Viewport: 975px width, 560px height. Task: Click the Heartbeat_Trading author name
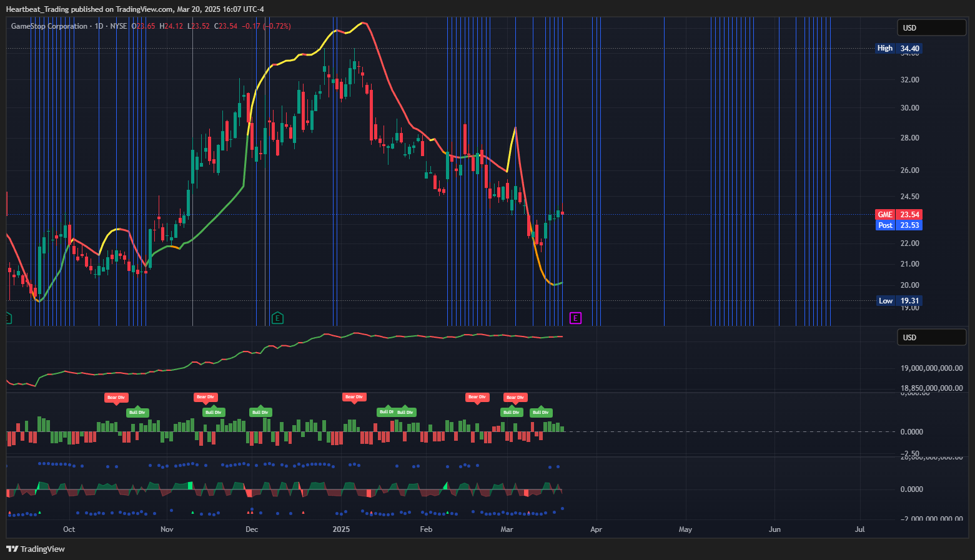(x=37, y=9)
